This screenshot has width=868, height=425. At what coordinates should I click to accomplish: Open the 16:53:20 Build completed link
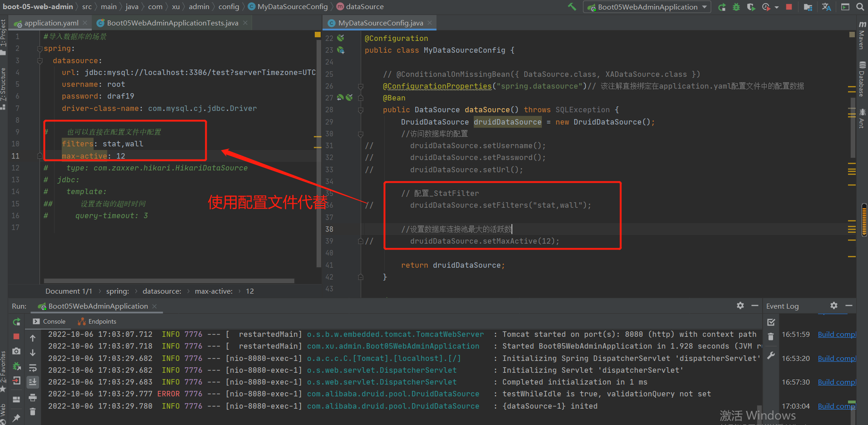pyautogui.click(x=837, y=358)
